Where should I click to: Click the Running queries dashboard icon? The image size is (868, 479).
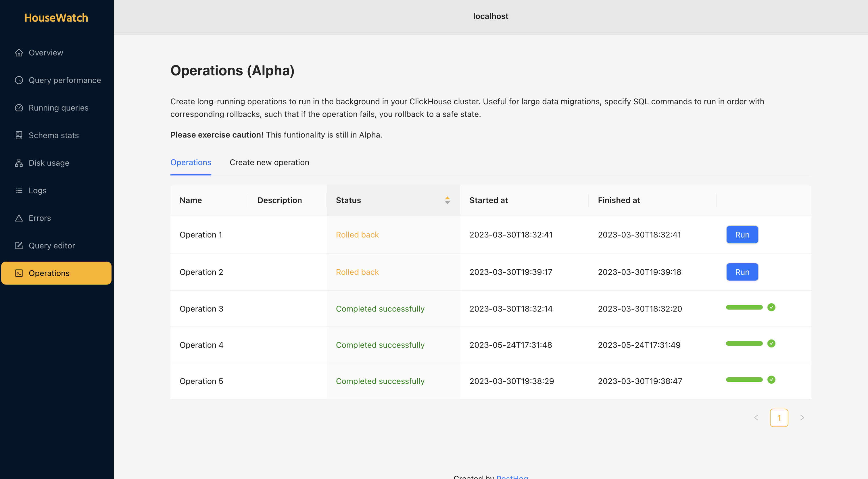coord(19,108)
